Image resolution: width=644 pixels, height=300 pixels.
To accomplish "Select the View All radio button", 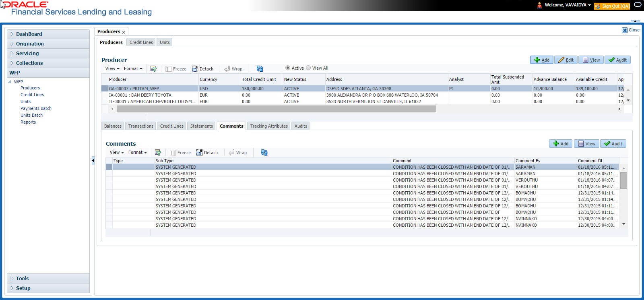I will pyautogui.click(x=308, y=68).
